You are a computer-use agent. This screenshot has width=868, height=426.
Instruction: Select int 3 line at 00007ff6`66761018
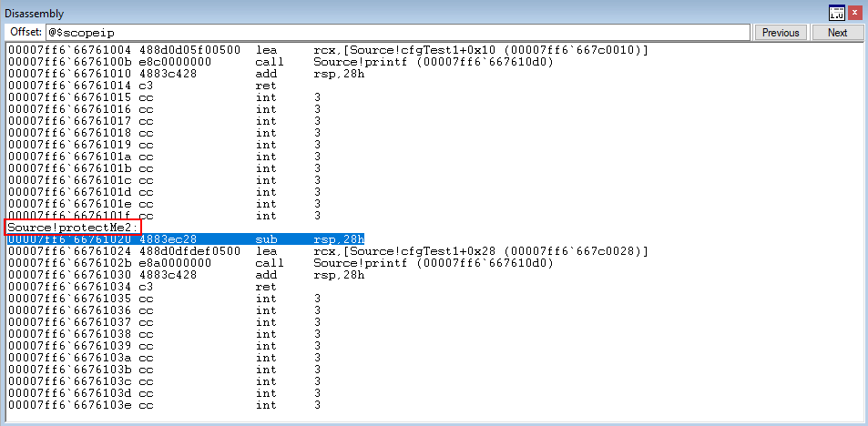[x=165, y=133]
